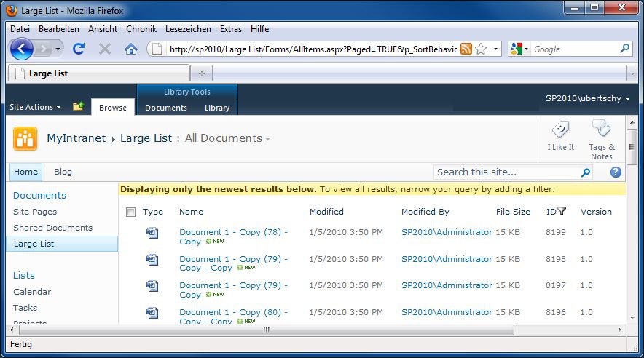Open the SP2010\ubertschy user menu
The width and height of the screenshot is (644, 358).
[x=587, y=98]
